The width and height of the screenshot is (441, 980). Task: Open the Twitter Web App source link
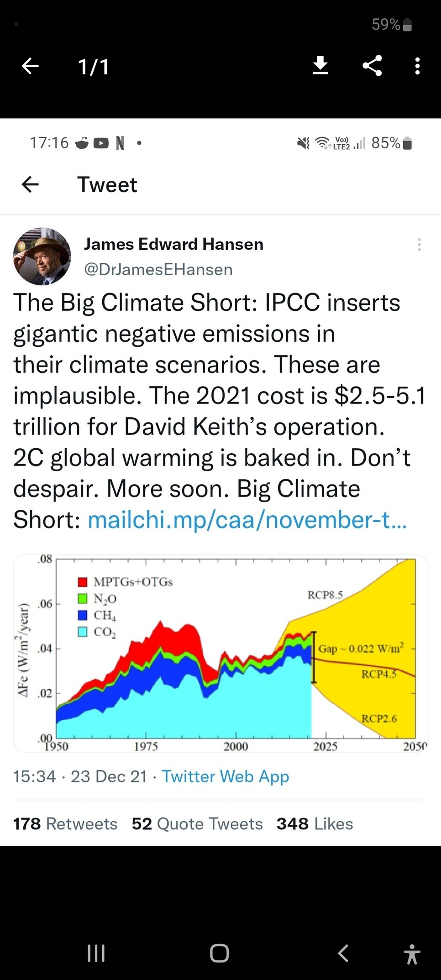click(x=226, y=776)
